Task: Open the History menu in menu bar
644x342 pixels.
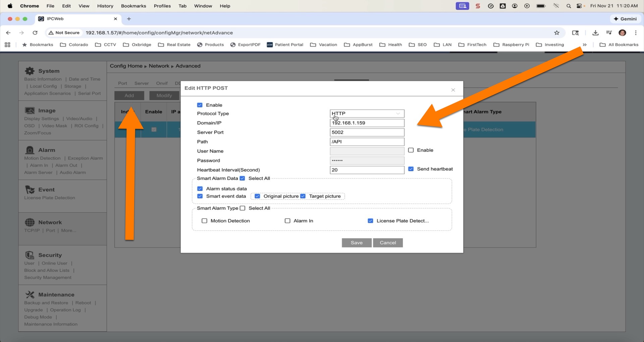Action: click(x=105, y=6)
